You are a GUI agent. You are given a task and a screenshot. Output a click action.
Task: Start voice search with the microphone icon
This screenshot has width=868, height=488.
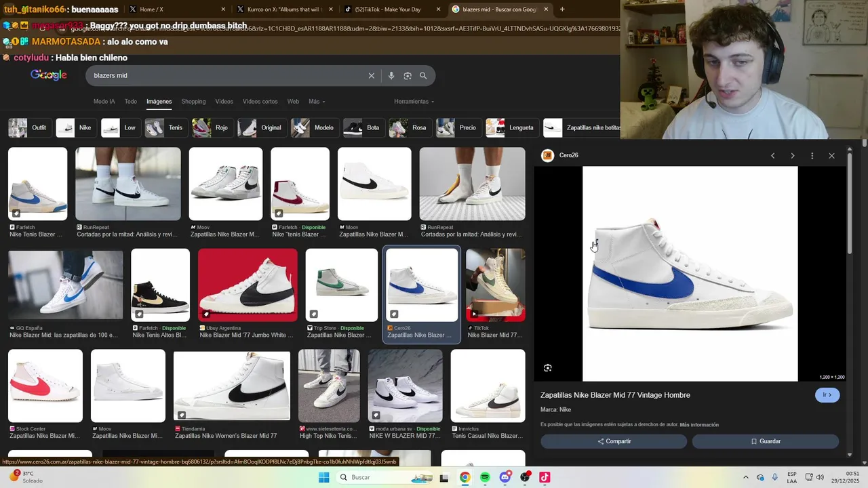point(391,76)
